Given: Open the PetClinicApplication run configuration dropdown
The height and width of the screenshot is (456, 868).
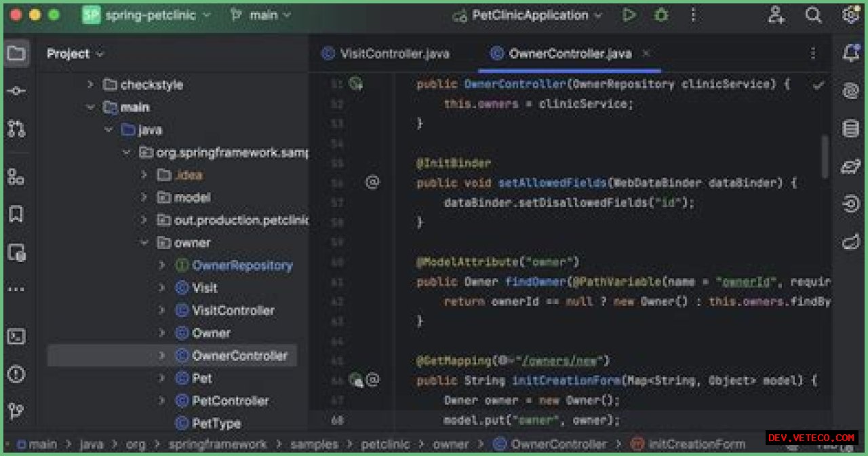Looking at the screenshot, I should point(528,15).
